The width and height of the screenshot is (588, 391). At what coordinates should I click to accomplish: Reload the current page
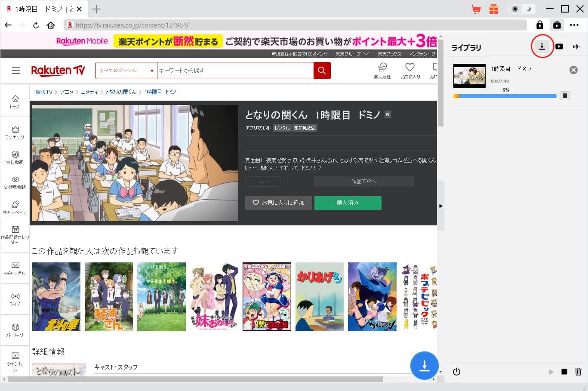click(36, 25)
